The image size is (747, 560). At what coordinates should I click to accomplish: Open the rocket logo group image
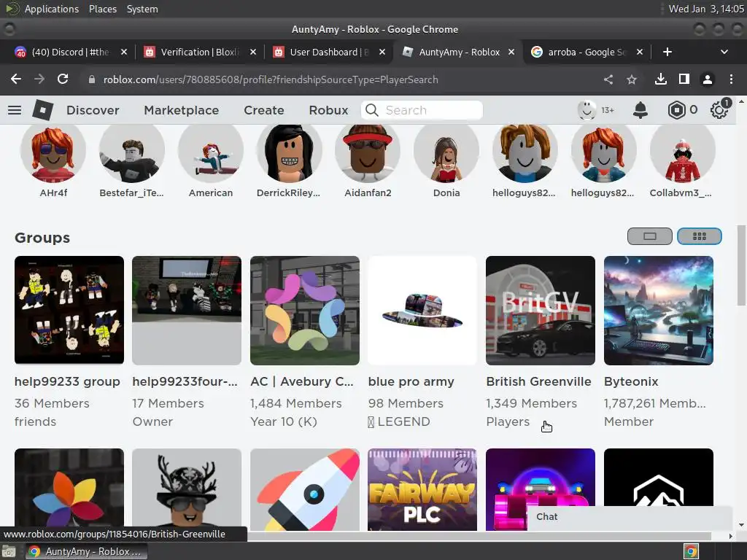click(305, 489)
